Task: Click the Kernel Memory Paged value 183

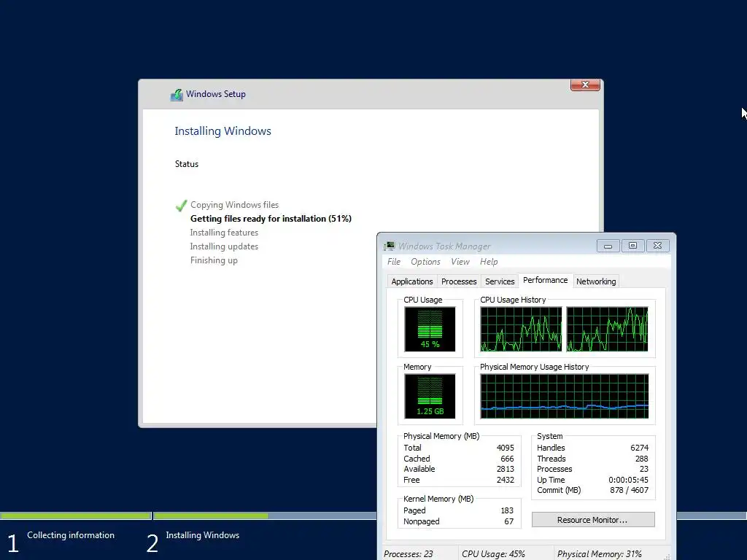Action: (507, 510)
